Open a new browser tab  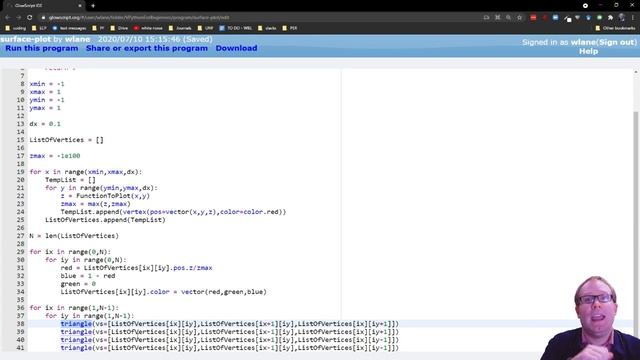93,6
